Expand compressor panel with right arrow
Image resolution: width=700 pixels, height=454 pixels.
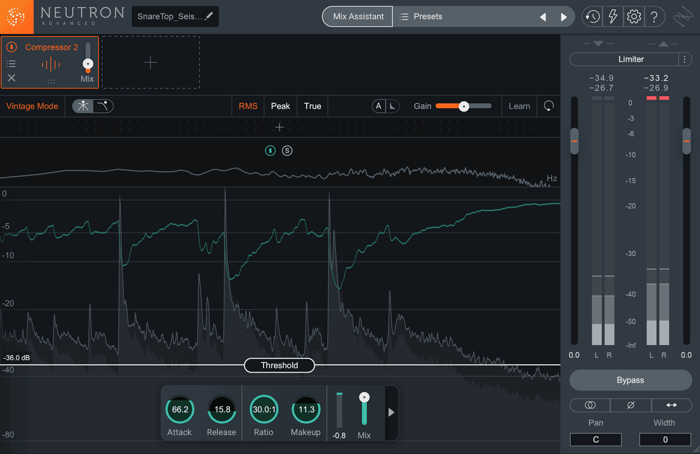pos(391,412)
